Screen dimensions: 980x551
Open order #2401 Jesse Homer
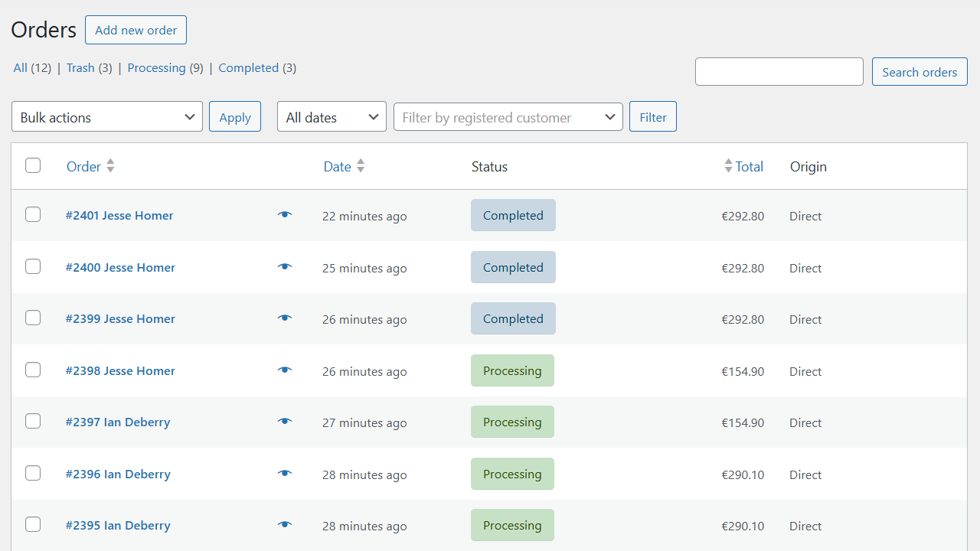(119, 215)
